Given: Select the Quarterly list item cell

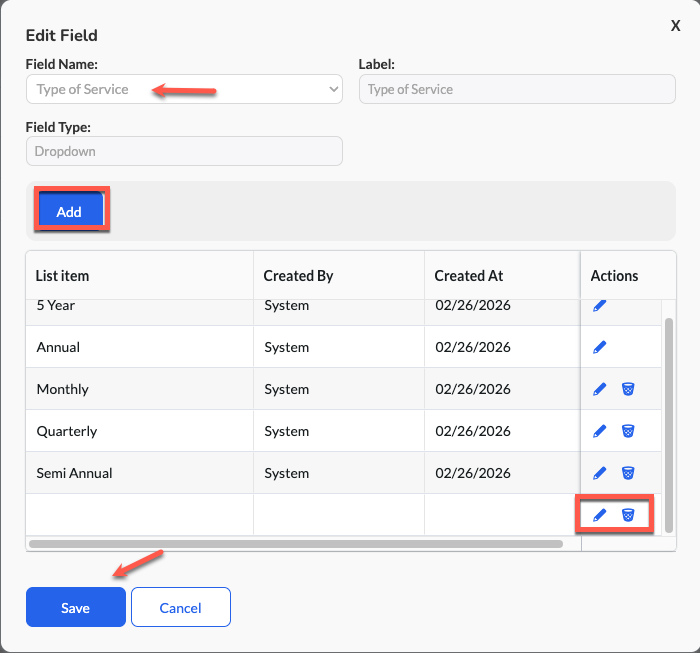Looking at the screenshot, I should pyautogui.click(x=139, y=431).
